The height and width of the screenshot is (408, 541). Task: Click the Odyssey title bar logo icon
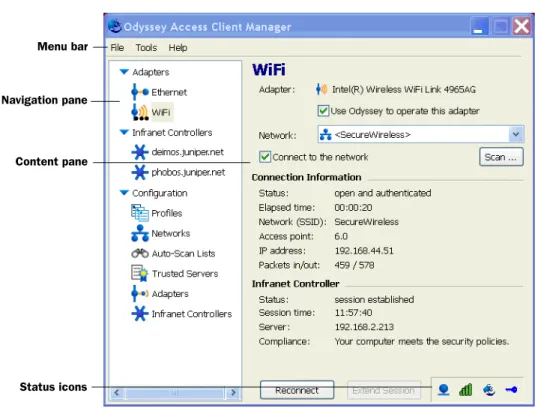(114, 26)
